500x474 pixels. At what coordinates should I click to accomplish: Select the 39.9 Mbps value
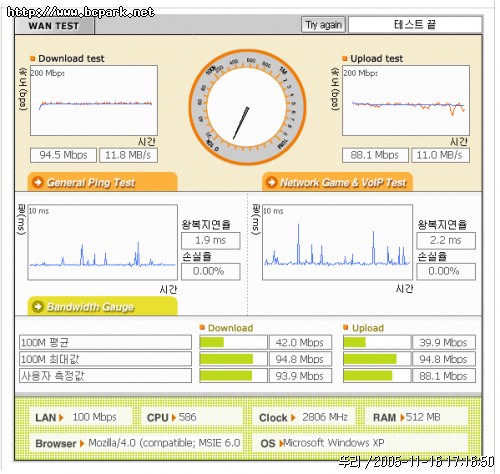point(444,342)
